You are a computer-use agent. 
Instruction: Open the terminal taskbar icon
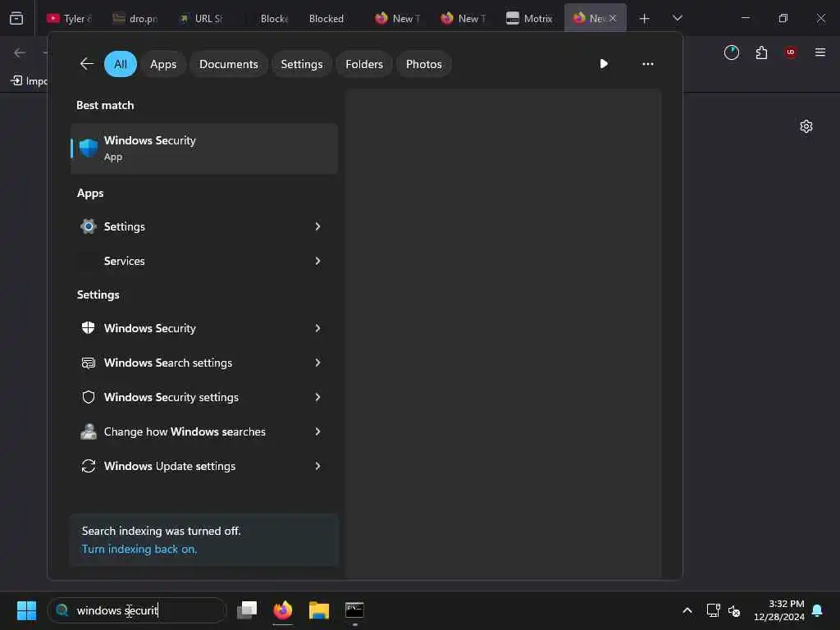click(354, 609)
